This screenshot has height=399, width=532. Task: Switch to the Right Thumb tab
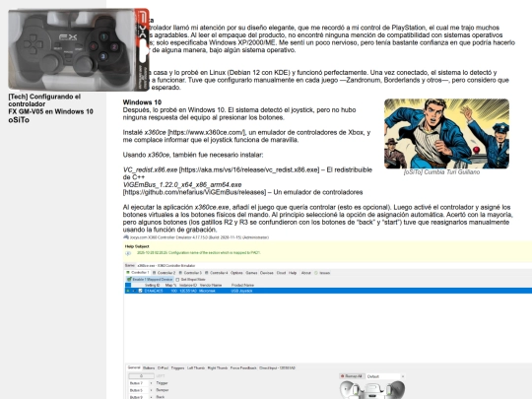click(217, 367)
